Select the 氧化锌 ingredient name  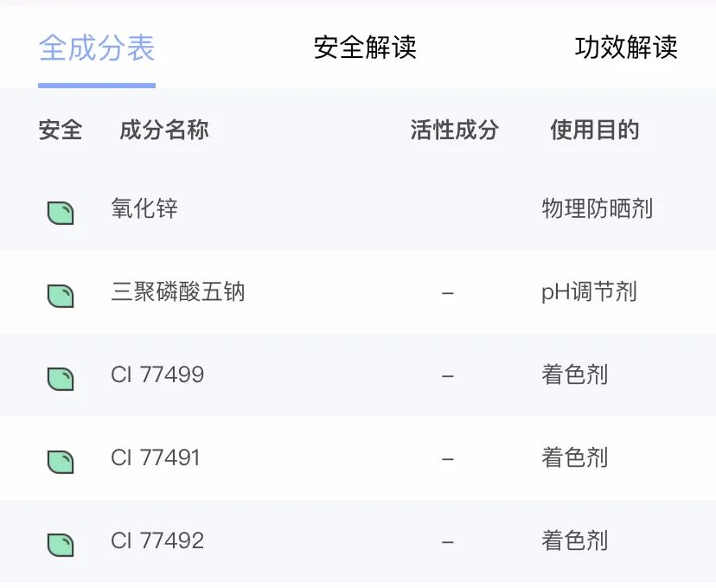(x=144, y=208)
